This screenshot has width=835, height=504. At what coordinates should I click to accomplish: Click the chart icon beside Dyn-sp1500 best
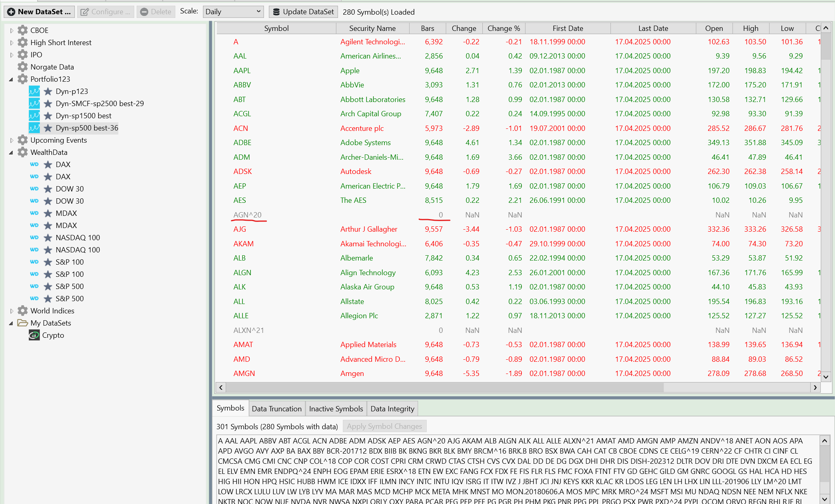(x=34, y=116)
